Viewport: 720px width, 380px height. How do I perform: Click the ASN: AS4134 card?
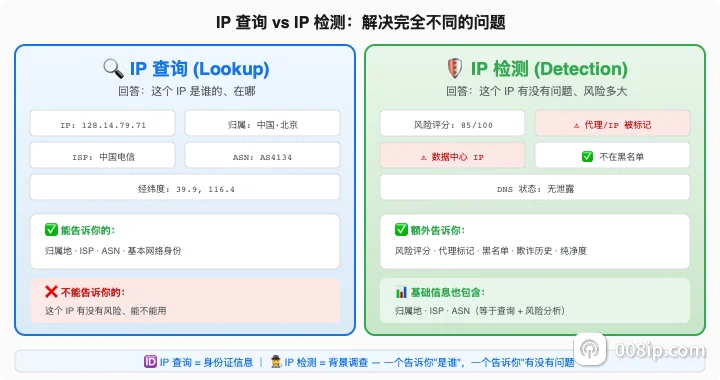click(x=262, y=155)
